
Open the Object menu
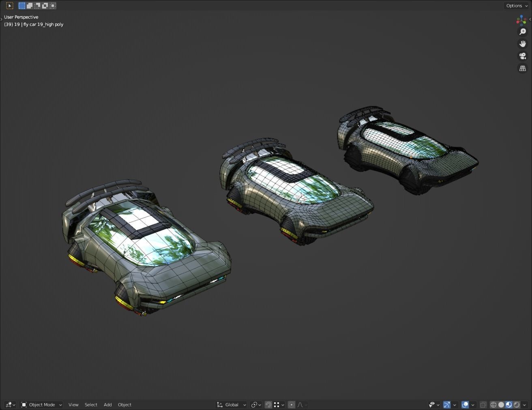(124, 405)
